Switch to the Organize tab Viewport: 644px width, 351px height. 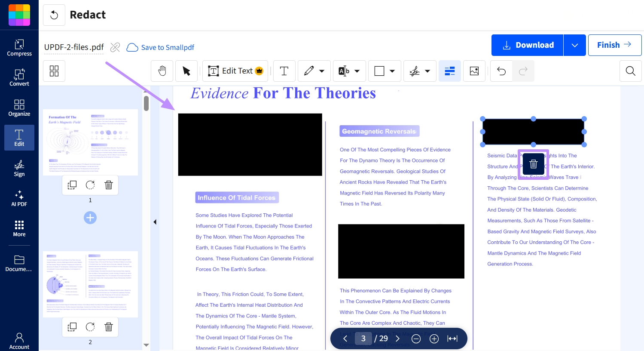pyautogui.click(x=19, y=108)
